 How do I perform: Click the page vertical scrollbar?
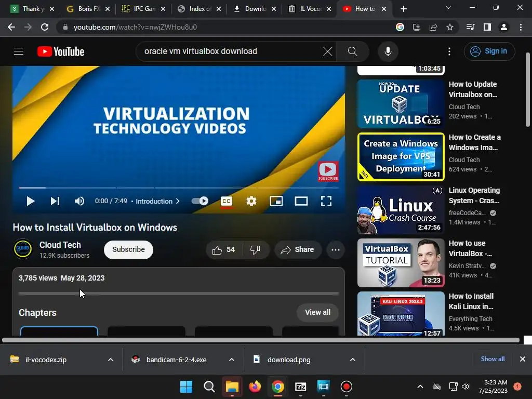528,90
